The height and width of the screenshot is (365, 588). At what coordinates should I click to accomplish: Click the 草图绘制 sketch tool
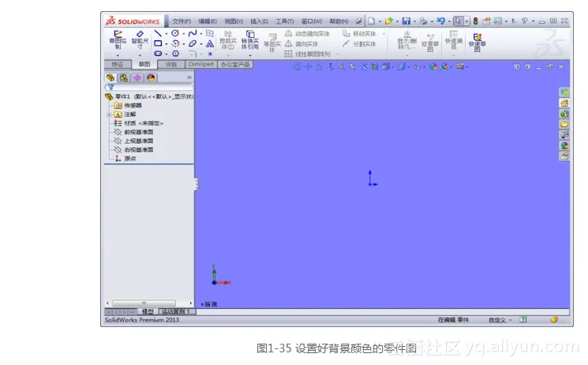tap(118, 40)
